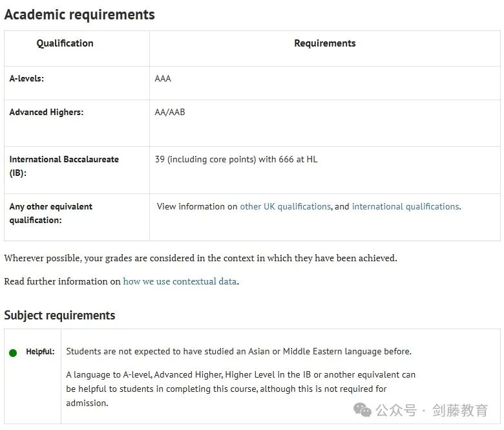Click the A-levels row label
The height and width of the screenshot is (430, 504).
coord(26,78)
